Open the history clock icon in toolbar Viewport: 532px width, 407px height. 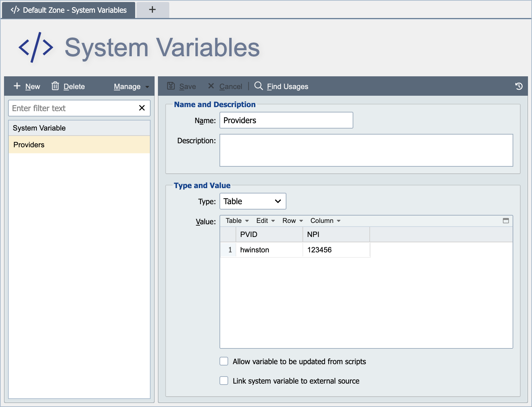tap(519, 86)
